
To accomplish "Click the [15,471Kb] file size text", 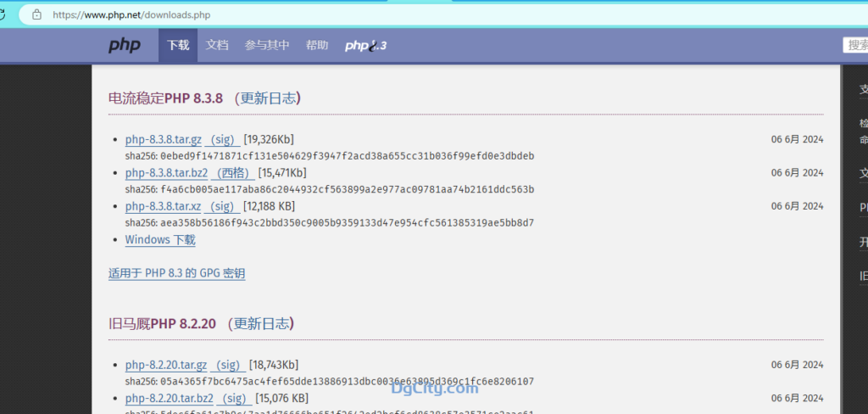I will pos(282,172).
